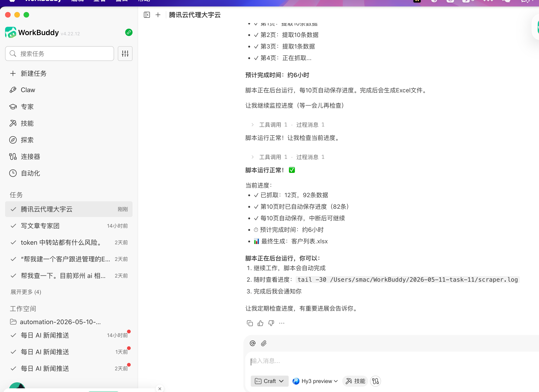The width and height of the screenshot is (539, 392).
Task: Copy the assistant reply icon
Action: pyautogui.click(x=250, y=323)
